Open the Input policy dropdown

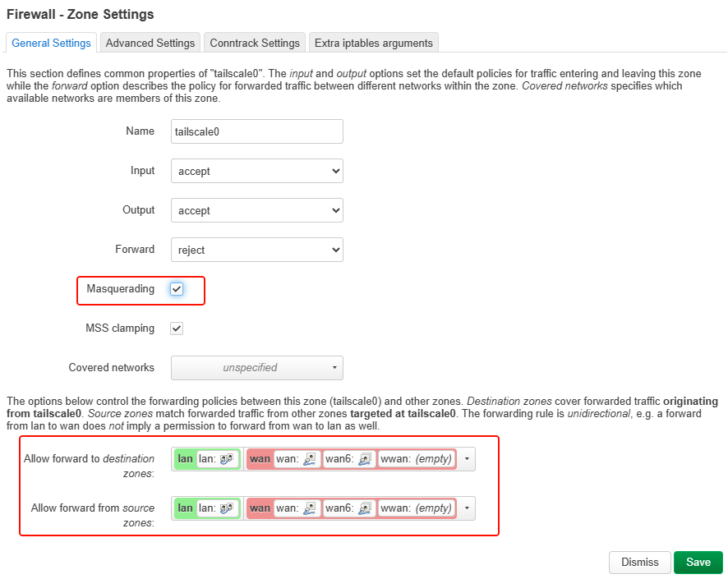[256, 171]
